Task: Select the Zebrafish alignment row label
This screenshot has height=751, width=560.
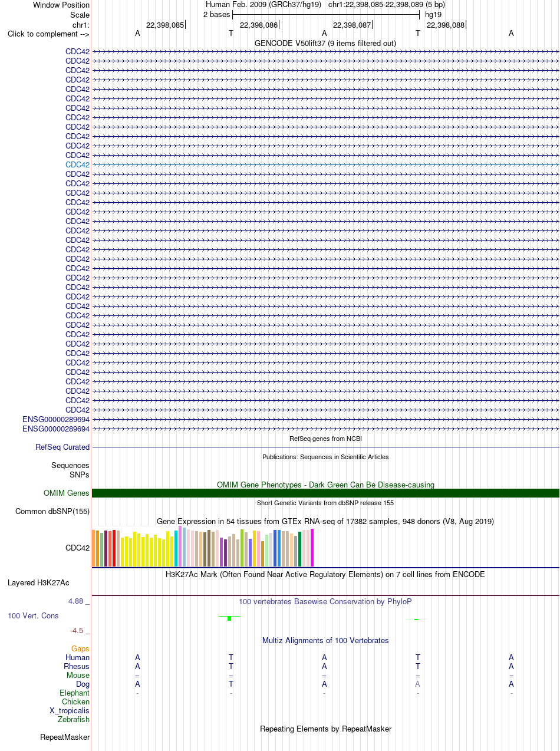Action: coord(74,719)
